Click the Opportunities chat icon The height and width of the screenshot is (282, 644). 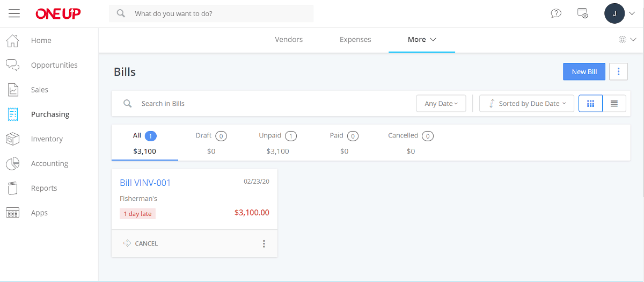click(x=12, y=65)
